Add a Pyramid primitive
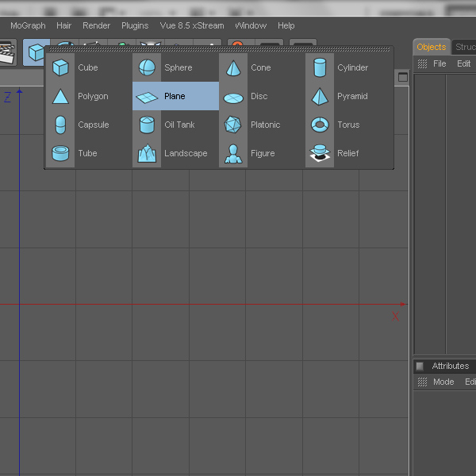This screenshot has width=476, height=476. pyautogui.click(x=349, y=96)
